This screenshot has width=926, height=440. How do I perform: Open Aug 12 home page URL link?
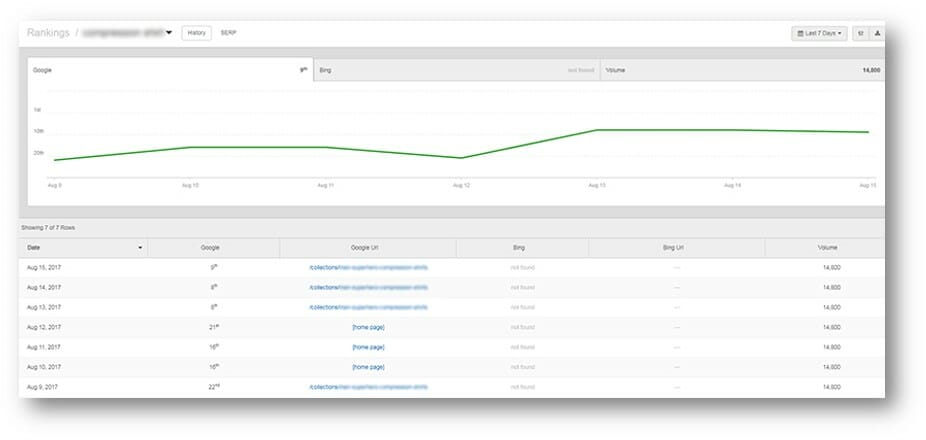368,327
